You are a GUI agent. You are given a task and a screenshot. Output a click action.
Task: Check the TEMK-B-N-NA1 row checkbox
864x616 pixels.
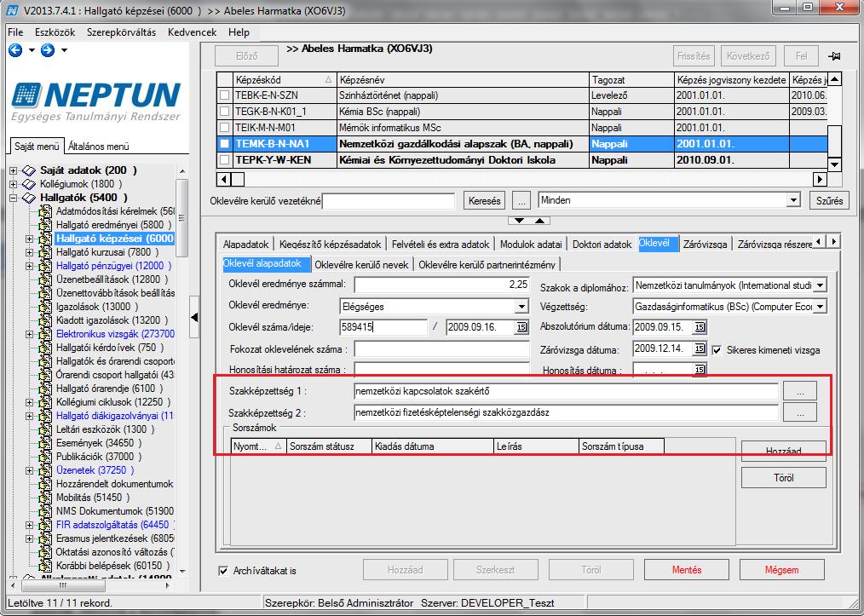coord(224,144)
